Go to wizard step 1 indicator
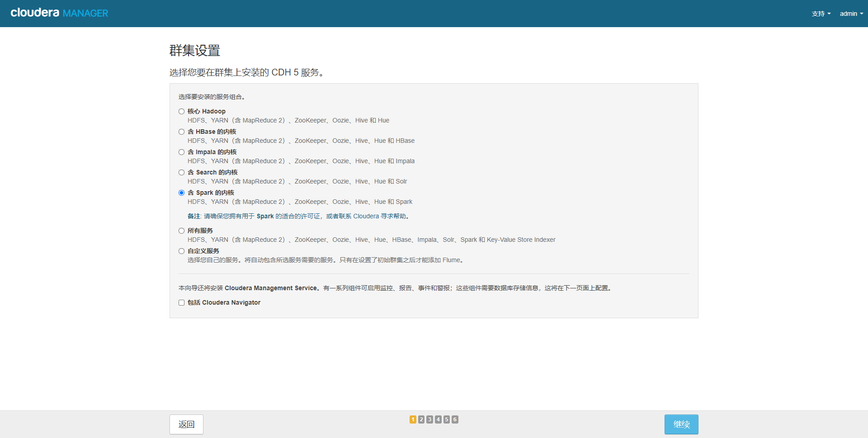The height and width of the screenshot is (438, 868). (413, 419)
